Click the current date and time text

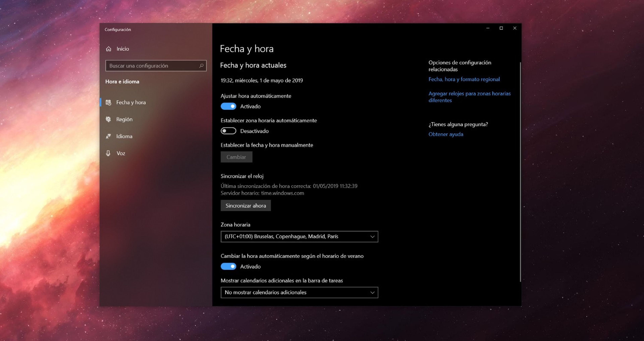click(261, 80)
